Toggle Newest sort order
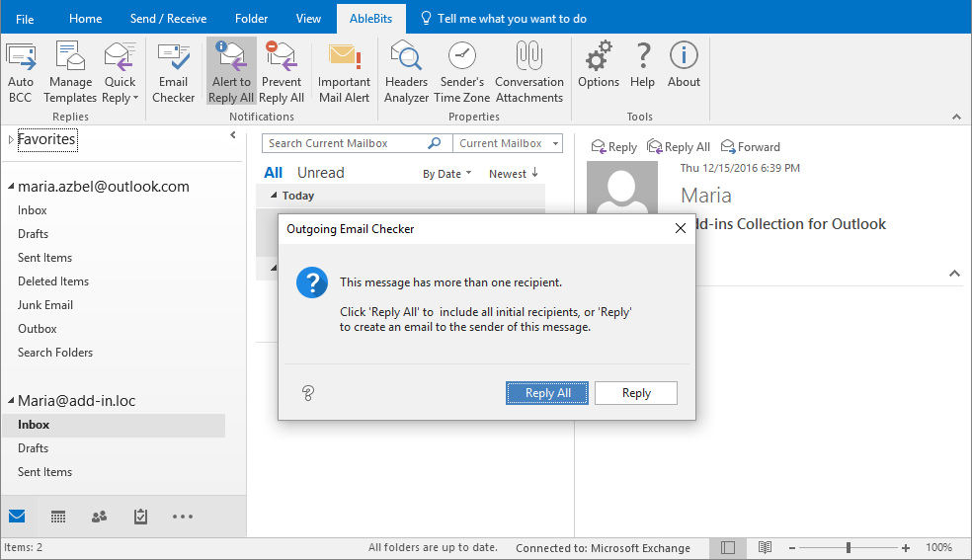972x560 pixels. click(514, 174)
